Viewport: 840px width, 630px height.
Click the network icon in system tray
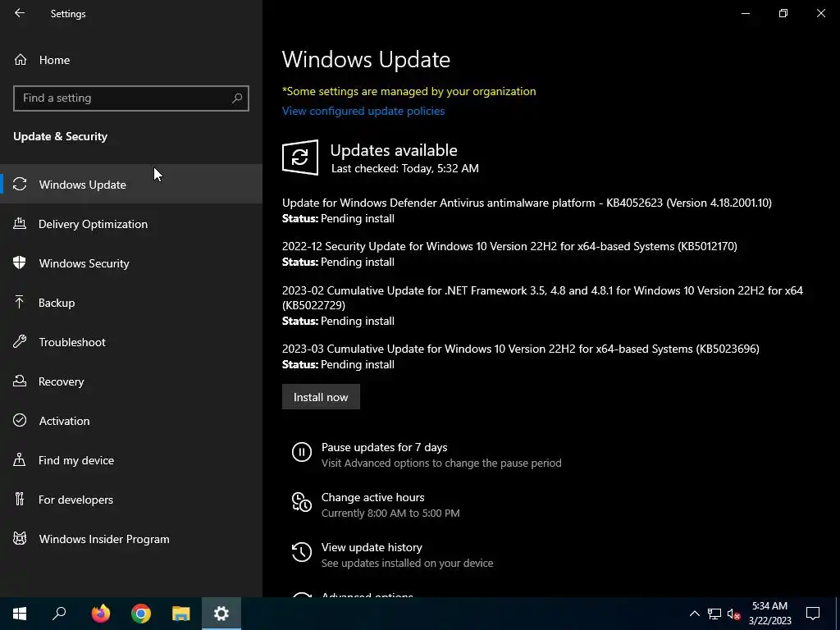[714, 614]
